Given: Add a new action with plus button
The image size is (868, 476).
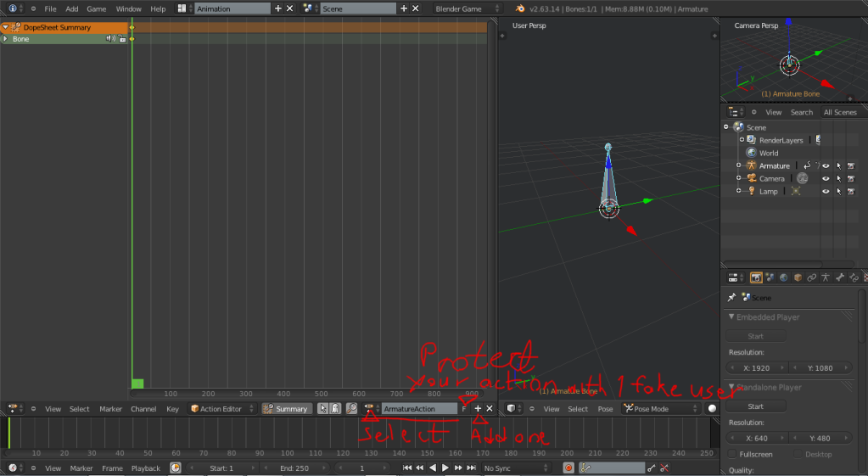Looking at the screenshot, I should (x=478, y=408).
